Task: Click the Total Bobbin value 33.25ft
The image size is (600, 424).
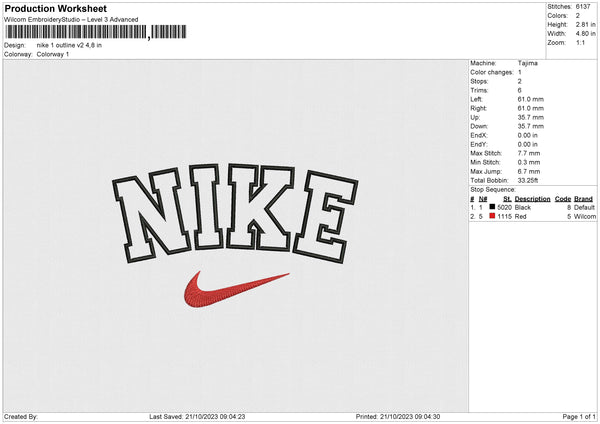Action: coord(528,180)
